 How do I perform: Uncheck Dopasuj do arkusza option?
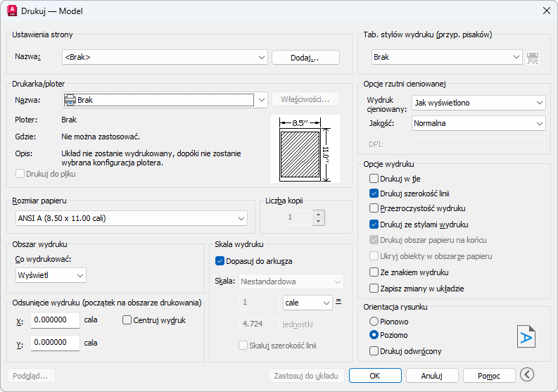point(220,261)
